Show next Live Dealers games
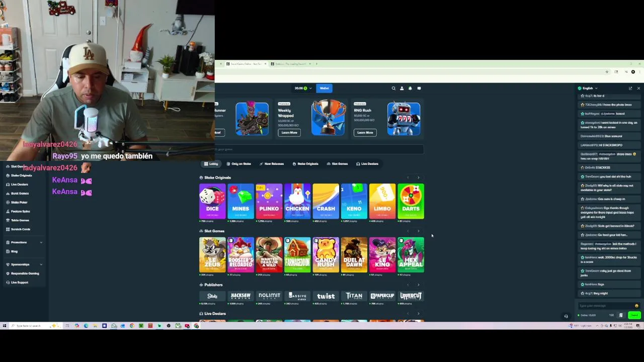Image resolution: width=644 pixels, height=362 pixels. [x=418, y=314]
